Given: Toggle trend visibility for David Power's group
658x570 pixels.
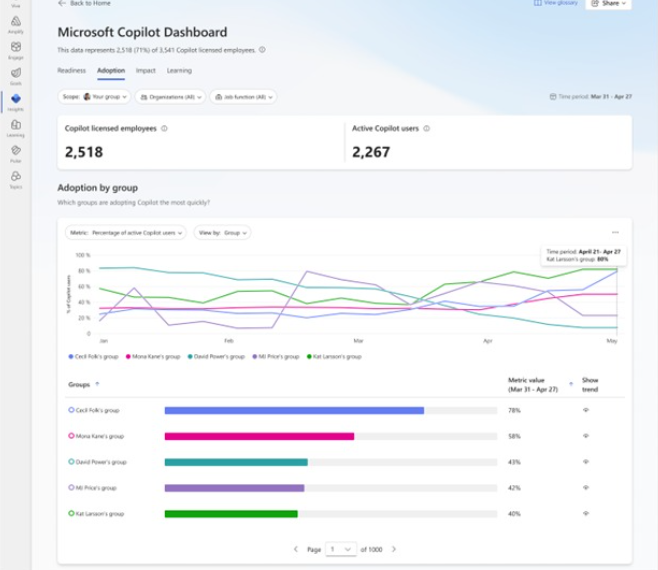Looking at the screenshot, I should pyautogui.click(x=586, y=462).
